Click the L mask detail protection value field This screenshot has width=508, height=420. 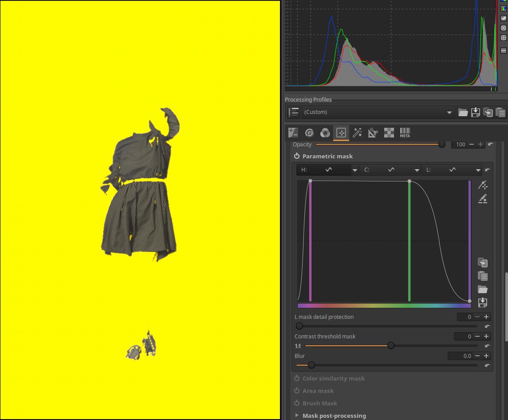(x=465, y=317)
